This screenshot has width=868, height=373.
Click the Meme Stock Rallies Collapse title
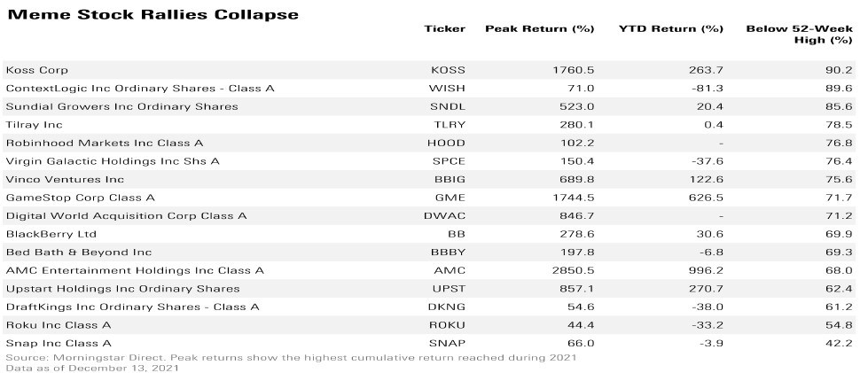coord(152,14)
